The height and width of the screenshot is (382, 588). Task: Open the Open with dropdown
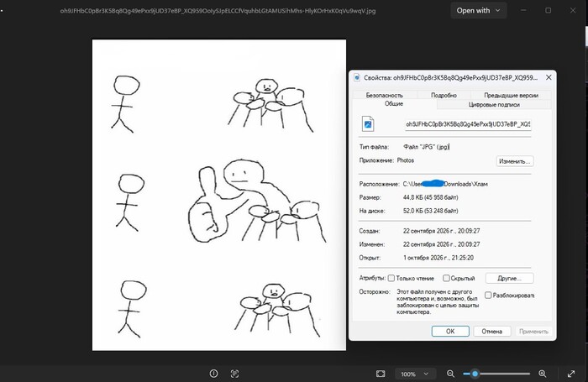click(x=478, y=11)
